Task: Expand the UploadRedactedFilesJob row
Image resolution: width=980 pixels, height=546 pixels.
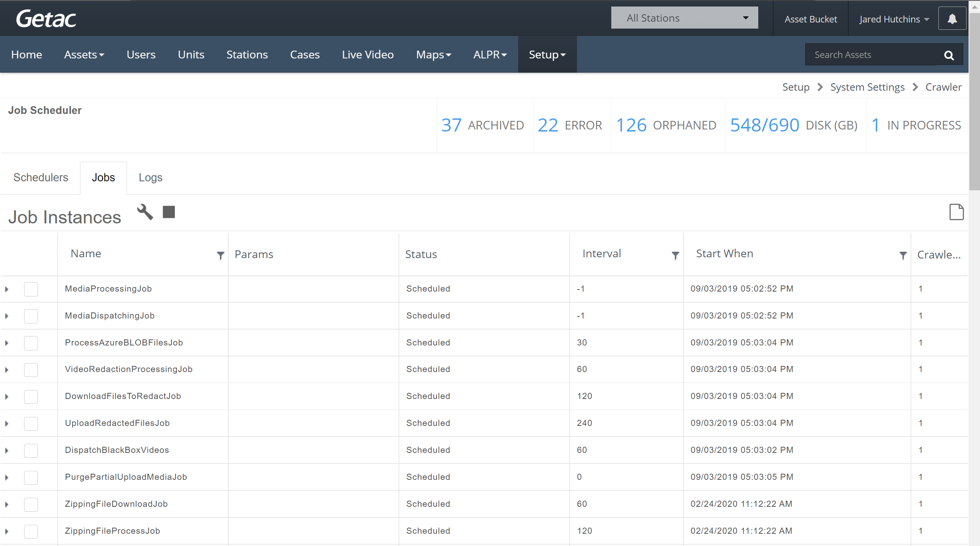Action: pyautogui.click(x=7, y=423)
